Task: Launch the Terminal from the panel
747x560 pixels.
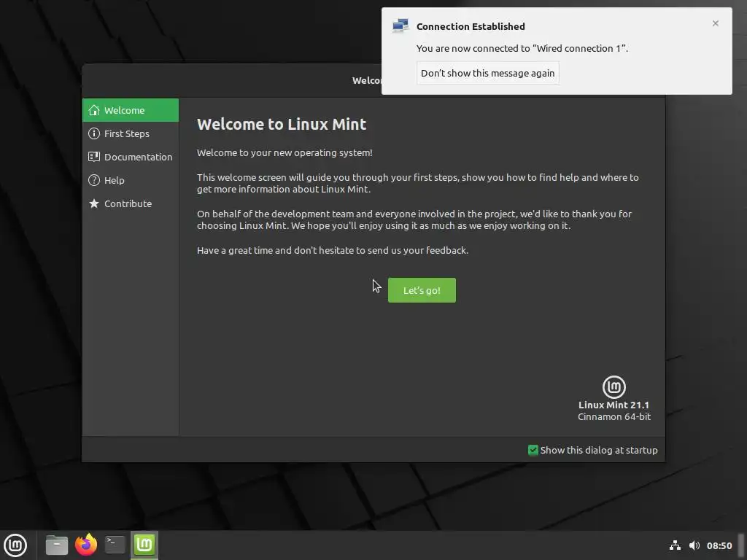Action: pyautogui.click(x=115, y=545)
